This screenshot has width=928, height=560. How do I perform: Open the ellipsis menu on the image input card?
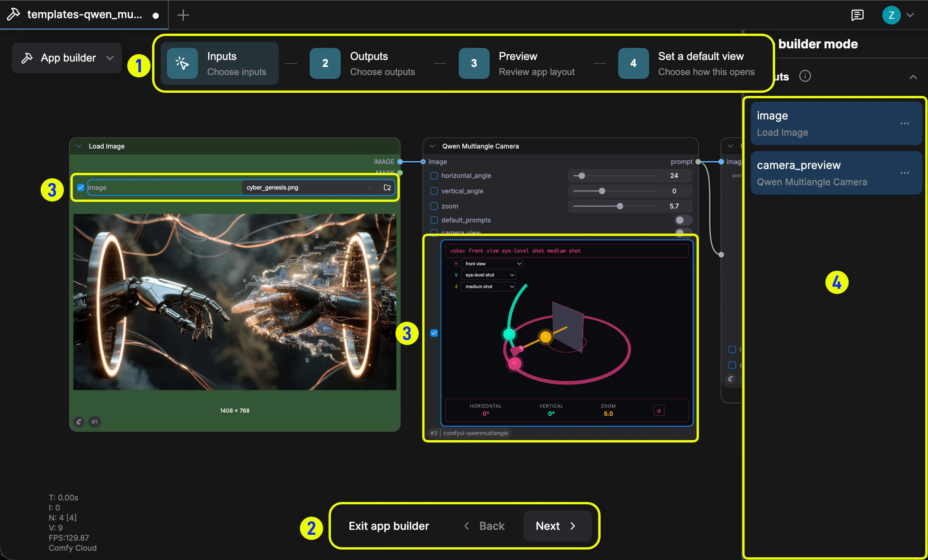point(905,123)
